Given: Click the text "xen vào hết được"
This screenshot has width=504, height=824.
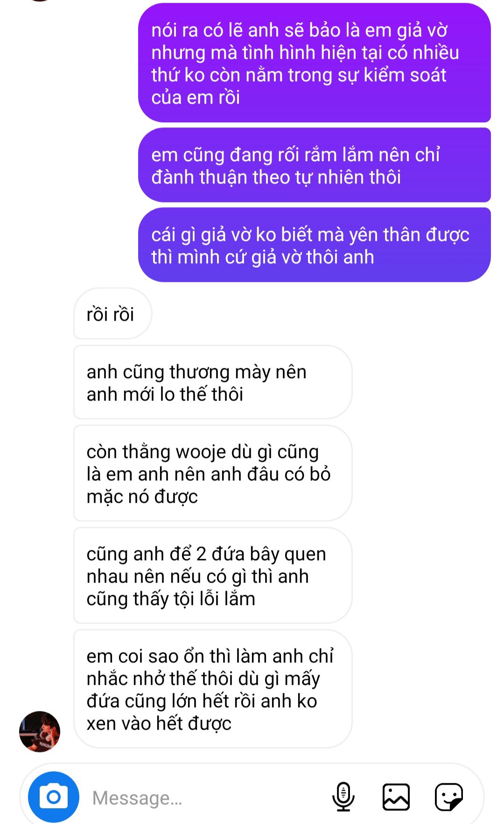Looking at the screenshot, I should click(159, 723).
